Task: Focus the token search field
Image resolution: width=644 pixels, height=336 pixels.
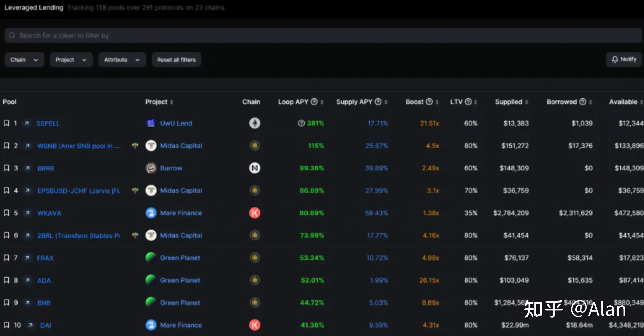Action: [323, 35]
